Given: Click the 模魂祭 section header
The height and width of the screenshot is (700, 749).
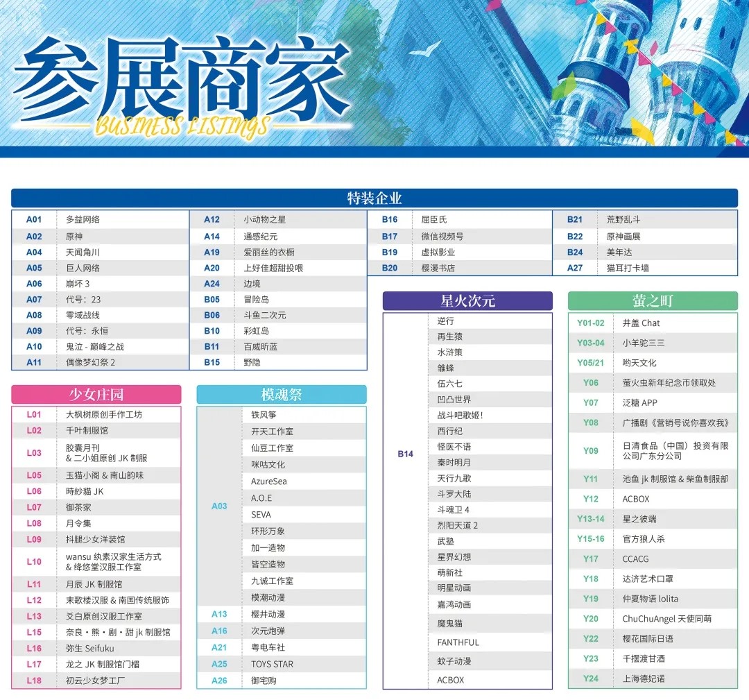Looking at the screenshot, I should coord(282,395).
